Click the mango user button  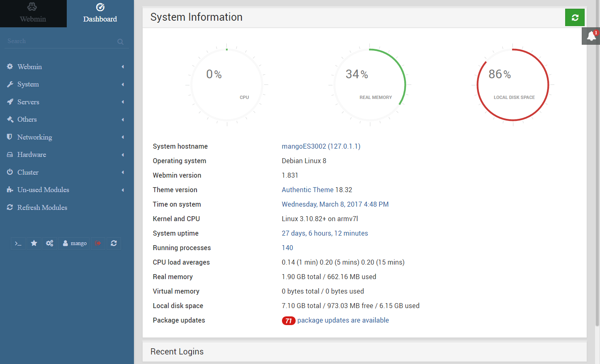tap(75, 243)
